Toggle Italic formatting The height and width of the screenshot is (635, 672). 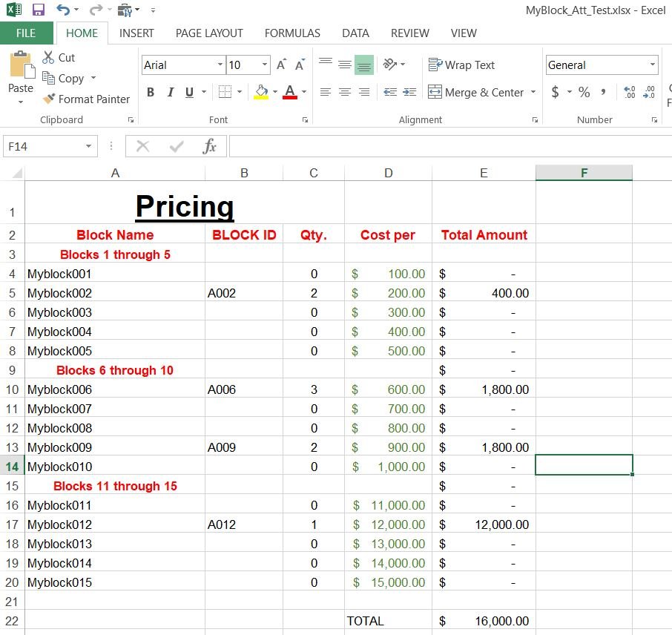pyautogui.click(x=170, y=92)
